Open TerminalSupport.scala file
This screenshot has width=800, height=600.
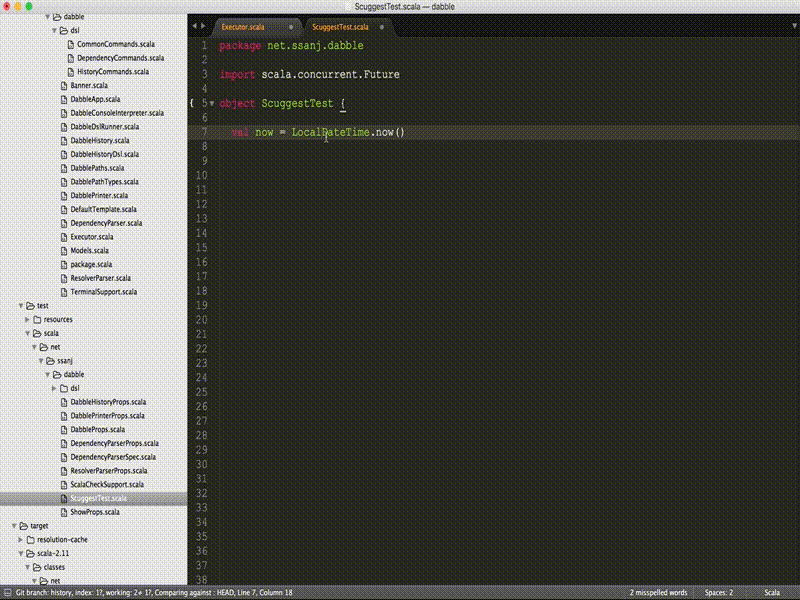pyautogui.click(x=104, y=292)
